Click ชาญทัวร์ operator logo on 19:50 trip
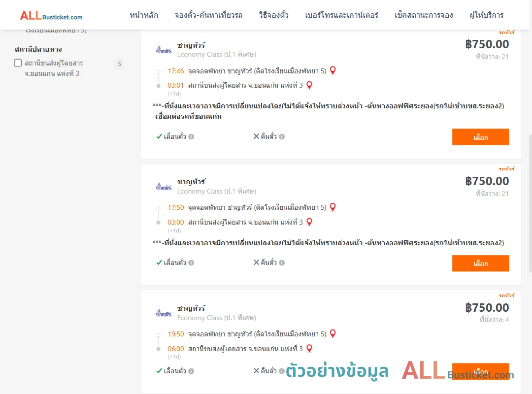Image resolution: width=532 pixels, height=394 pixels. pyautogui.click(x=164, y=313)
